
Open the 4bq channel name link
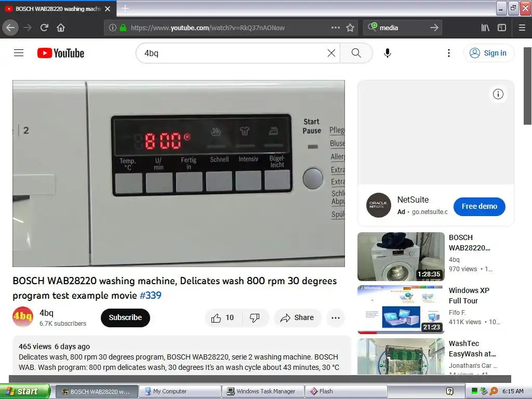click(46, 313)
